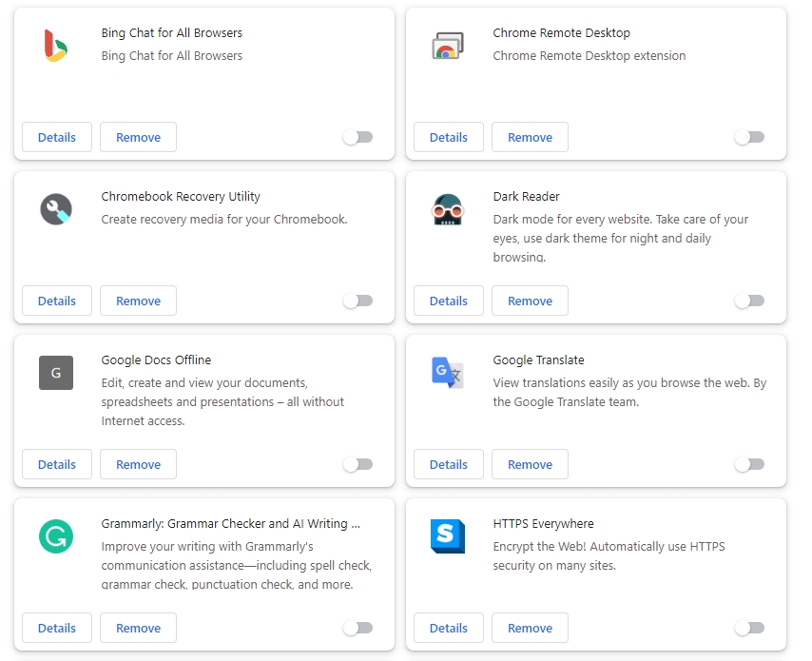
Task: Click the Grammarly green icon
Action: pyautogui.click(x=55, y=536)
